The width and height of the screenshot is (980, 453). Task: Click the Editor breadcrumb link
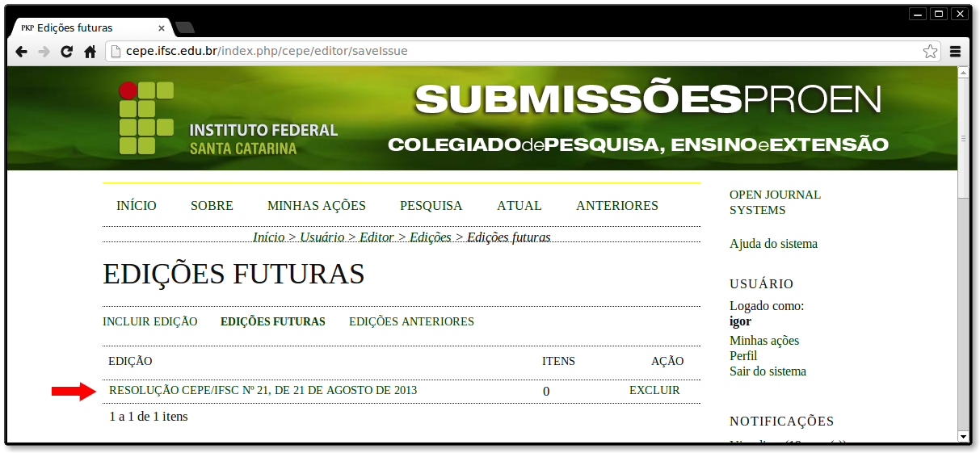[376, 237]
